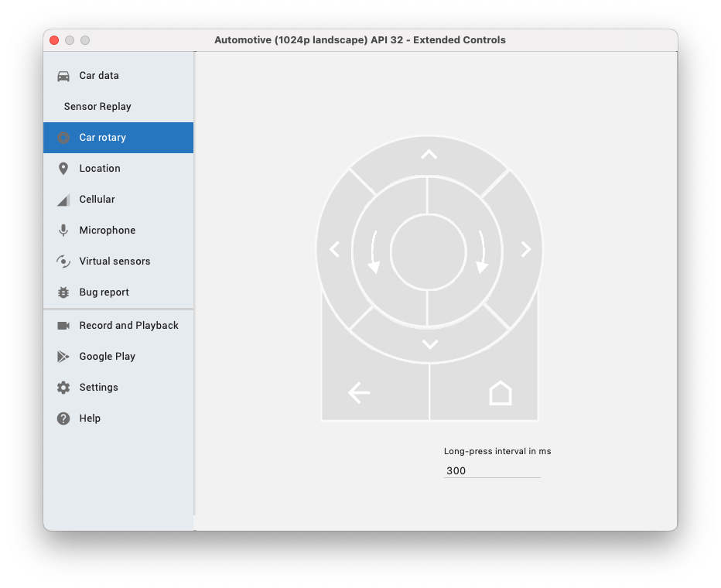Viewport: 721px width, 588px height.
Task: Select Sensor Replay in the sidebar
Action: click(97, 107)
